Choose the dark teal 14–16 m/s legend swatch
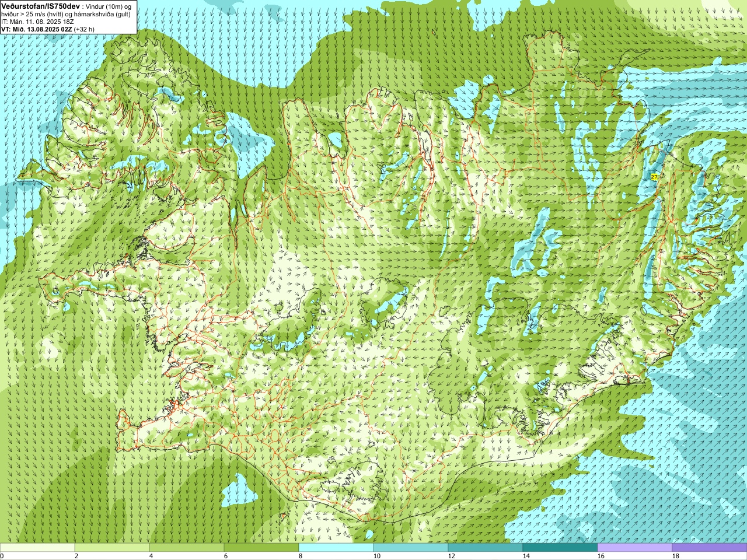The width and height of the screenshot is (747, 560). coord(560,548)
